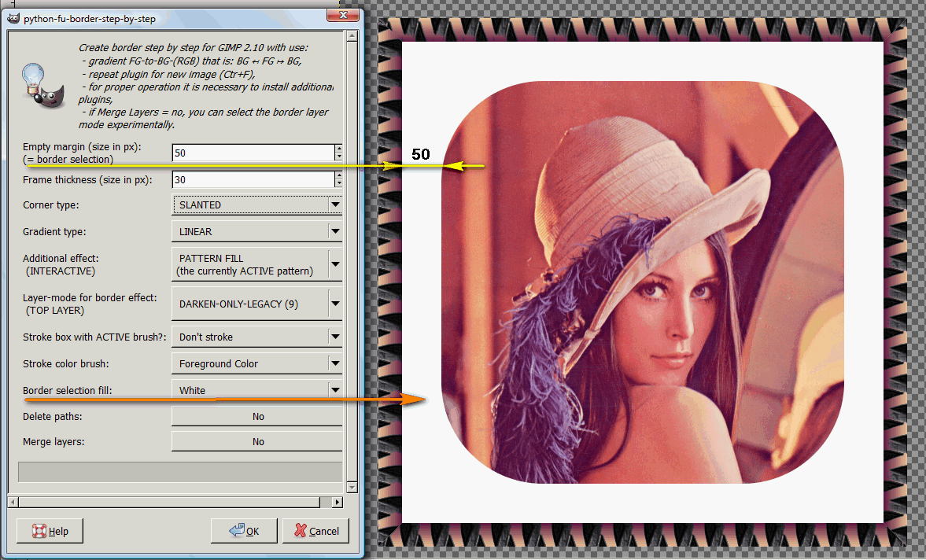Click the Frame thickness input field
Screen dimensions: 926x560
(x=253, y=179)
